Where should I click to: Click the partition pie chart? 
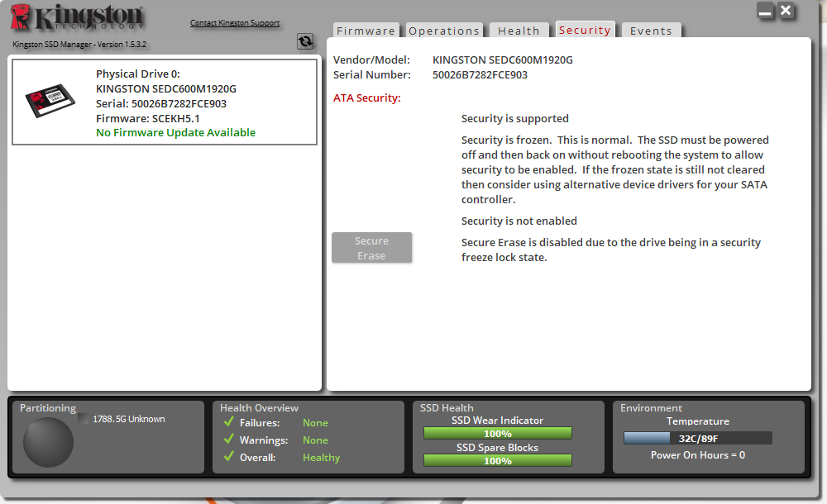(48, 442)
